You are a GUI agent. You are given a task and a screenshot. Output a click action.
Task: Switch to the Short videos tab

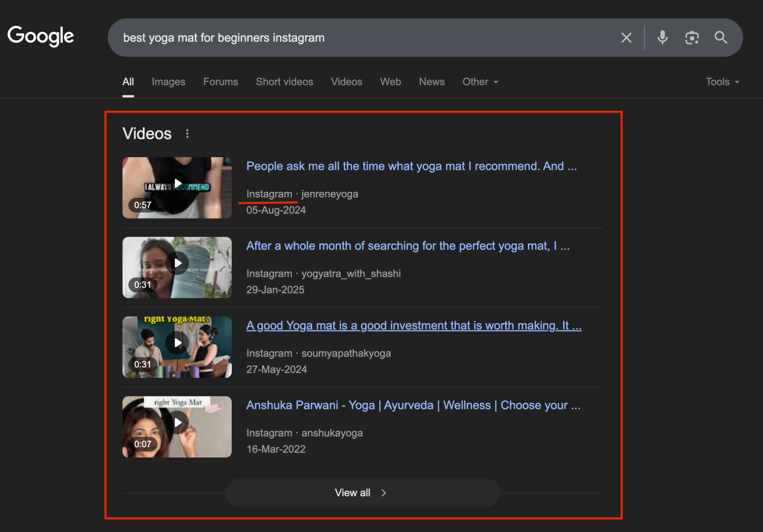(284, 82)
